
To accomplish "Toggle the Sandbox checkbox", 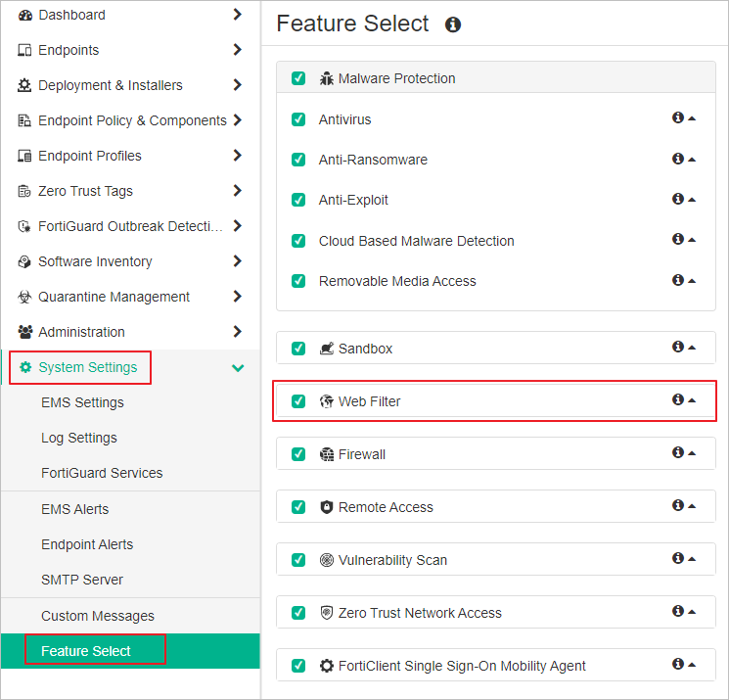I will [298, 349].
